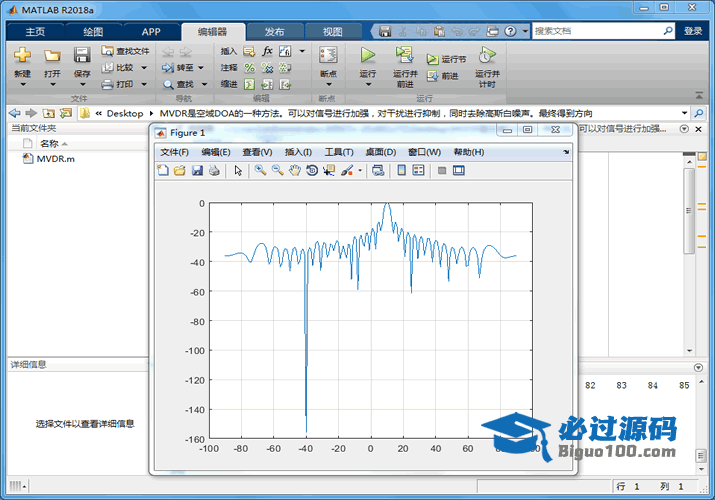Toggle Rotate 3D tool in Figure 1
The image size is (715, 500).
point(312,170)
